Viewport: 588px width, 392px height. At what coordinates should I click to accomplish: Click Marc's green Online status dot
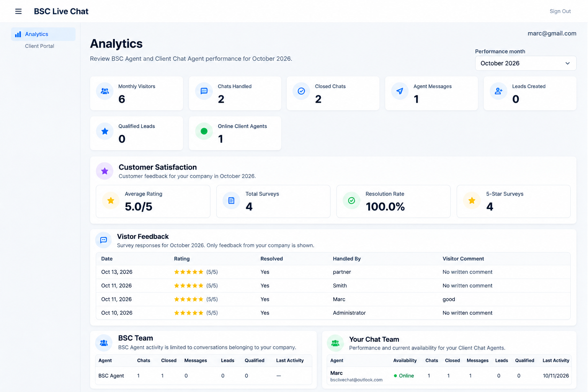[395, 376]
